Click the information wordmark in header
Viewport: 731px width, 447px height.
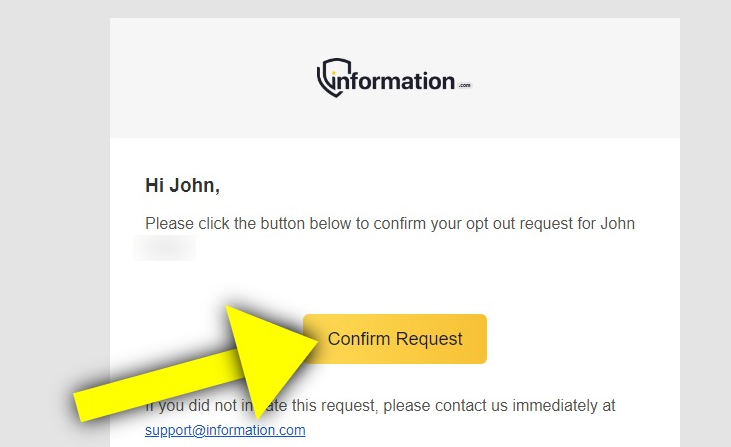tap(394, 81)
